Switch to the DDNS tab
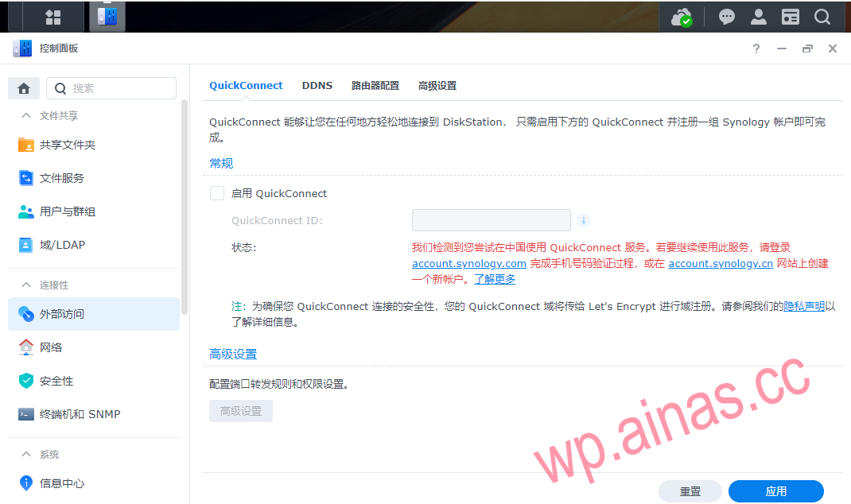This screenshot has width=851, height=504. pos(317,85)
